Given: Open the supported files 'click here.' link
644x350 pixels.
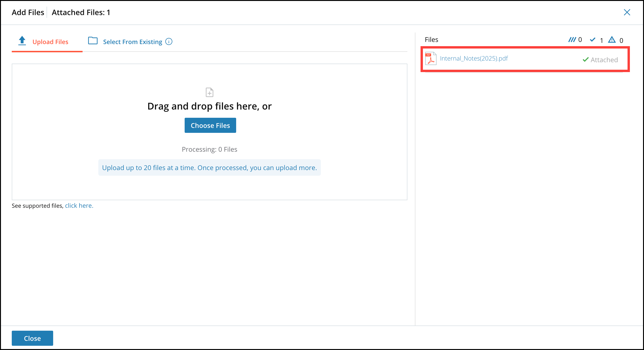Looking at the screenshot, I should pyautogui.click(x=79, y=205).
